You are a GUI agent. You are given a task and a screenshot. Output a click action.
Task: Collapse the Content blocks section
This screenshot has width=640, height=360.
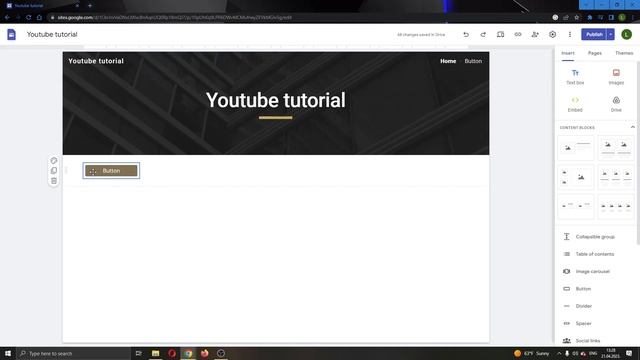(632, 127)
